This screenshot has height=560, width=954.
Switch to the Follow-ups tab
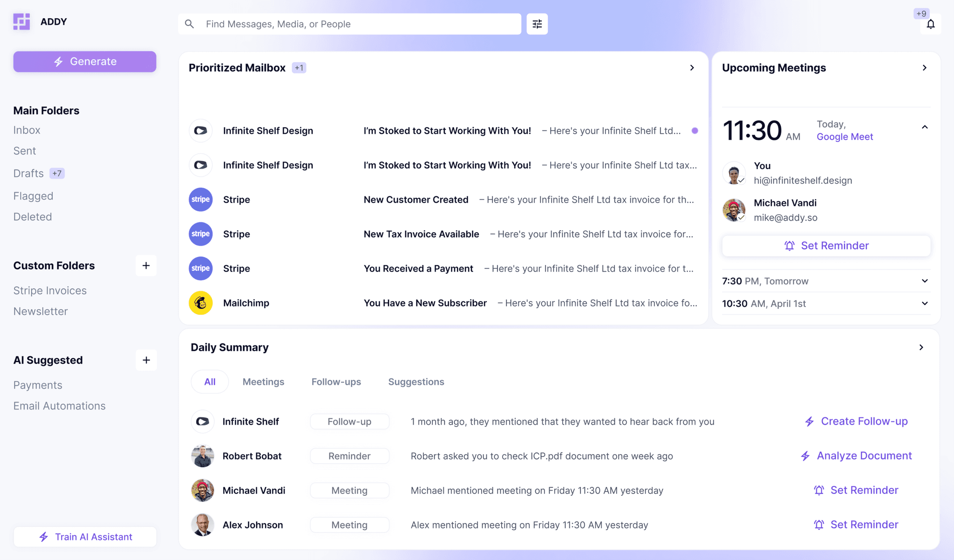click(x=336, y=382)
